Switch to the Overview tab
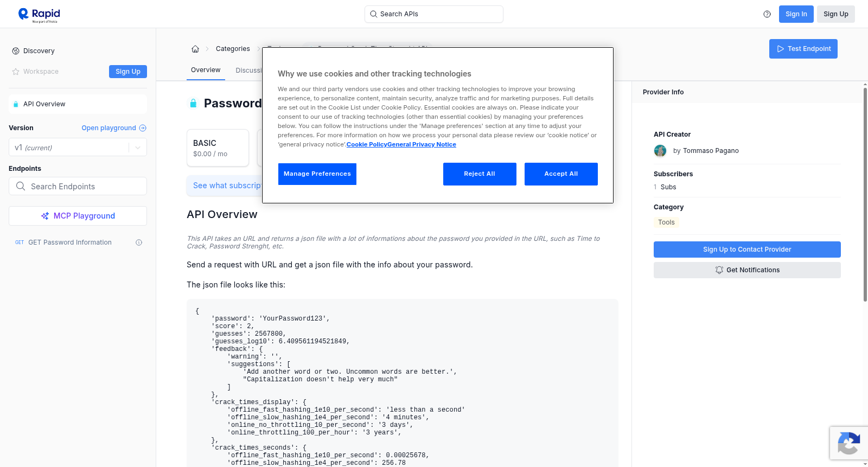This screenshot has height=467, width=868. (x=206, y=70)
